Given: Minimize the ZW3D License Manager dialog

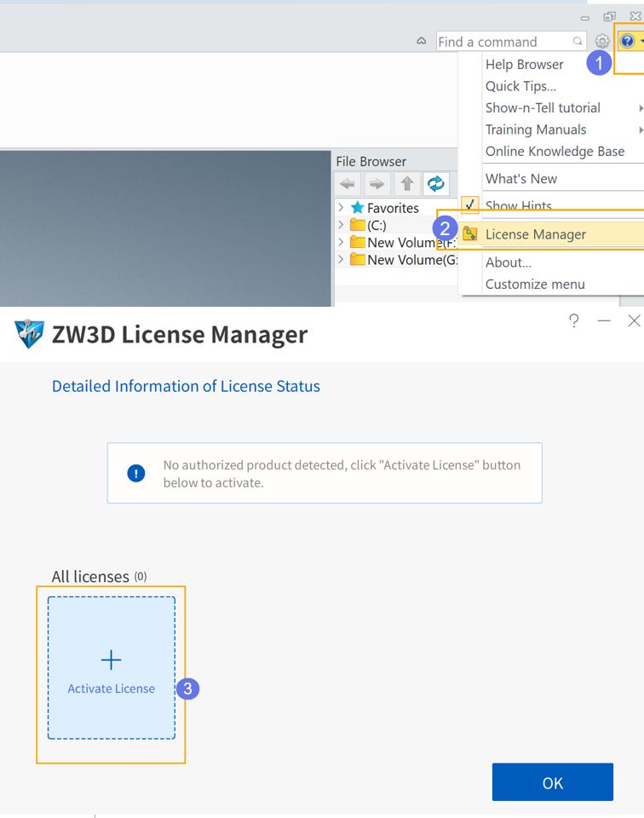Looking at the screenshot, I should pos(604,321).
